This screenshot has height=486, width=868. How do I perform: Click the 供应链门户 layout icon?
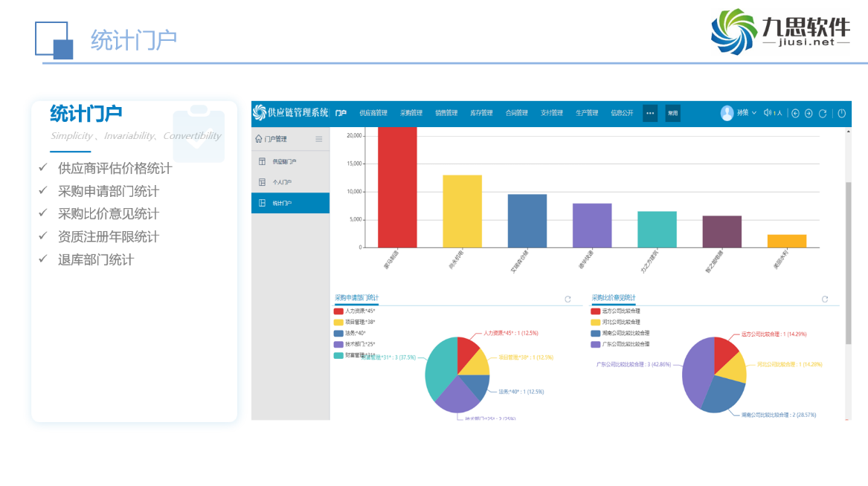263,161
